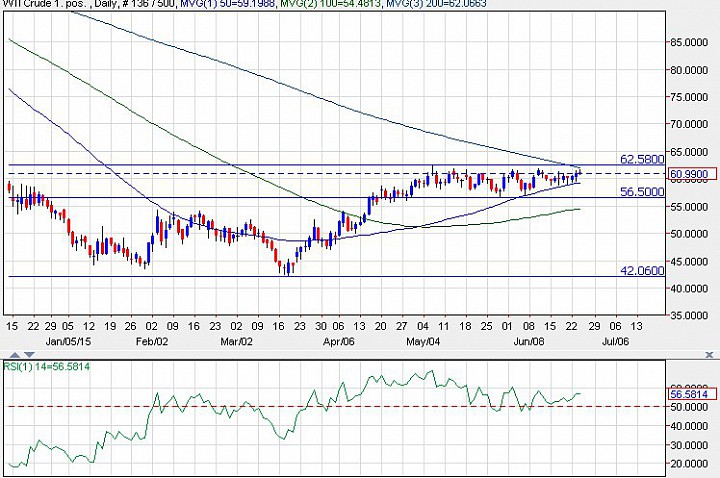This screenshot has height=478, width=720.
Task: Click the up-arrow triangle above the RSI panel
Action: point(15,354)
